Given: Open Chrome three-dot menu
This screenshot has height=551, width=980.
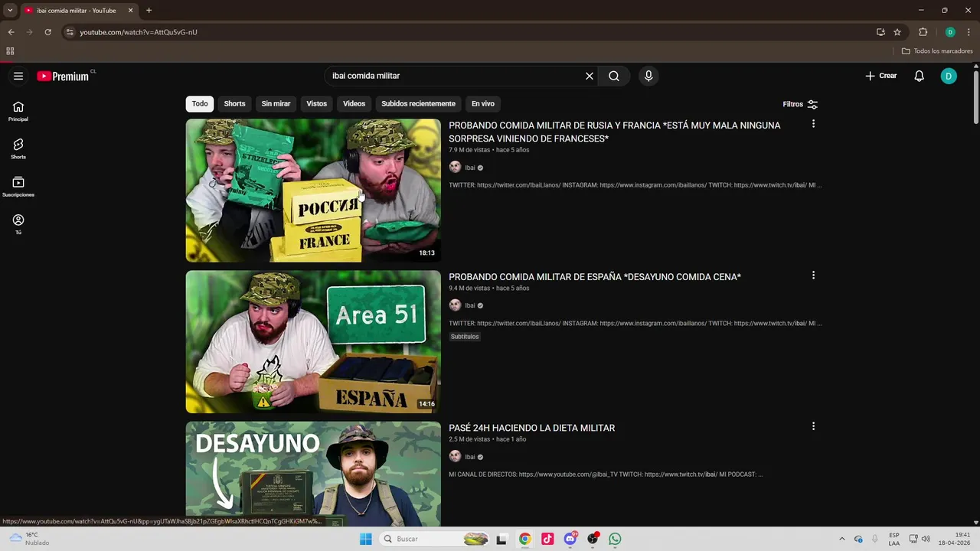Looking at the screenshot, I should tap(969, 32).
